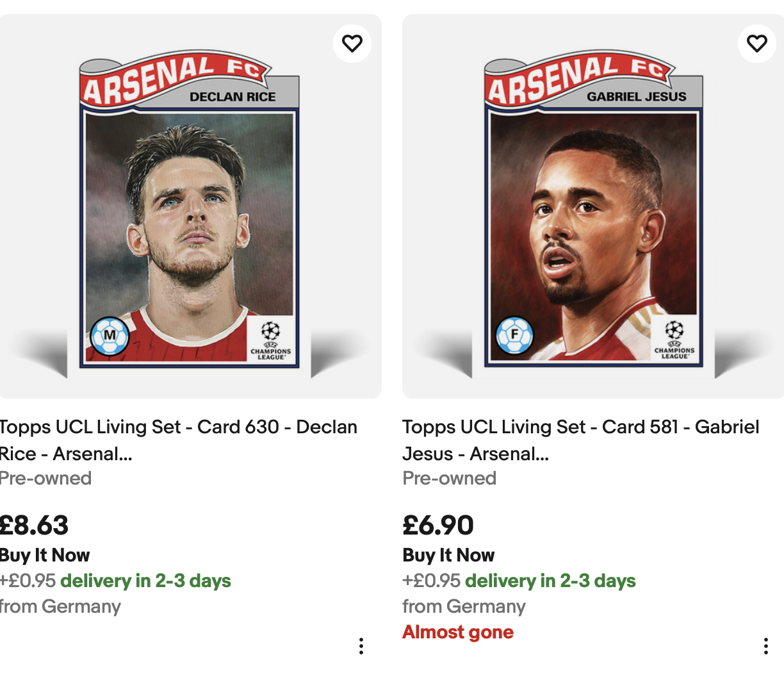
Task: Click the red Almost gone label
Action: coord(458,632)
